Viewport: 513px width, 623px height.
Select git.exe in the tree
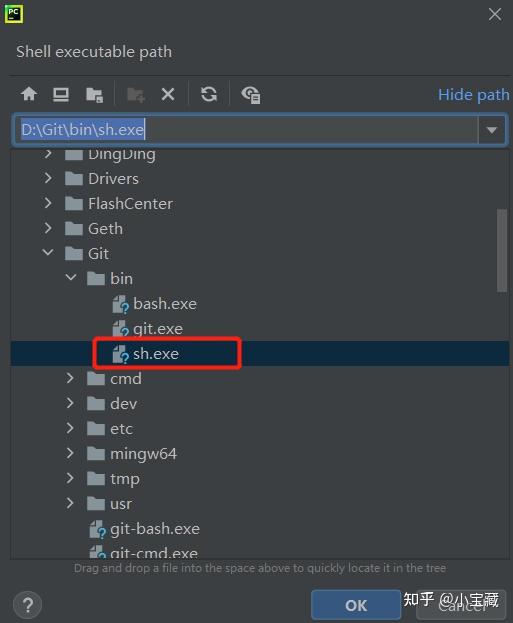(260, 329)
